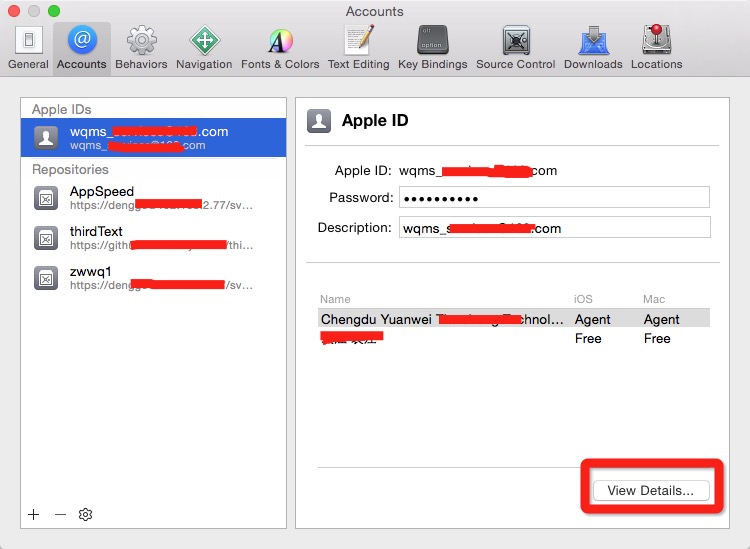Viewport: 750px width, 549px height.
Task: Click the plus add-account button
Action: click(33, 515)
